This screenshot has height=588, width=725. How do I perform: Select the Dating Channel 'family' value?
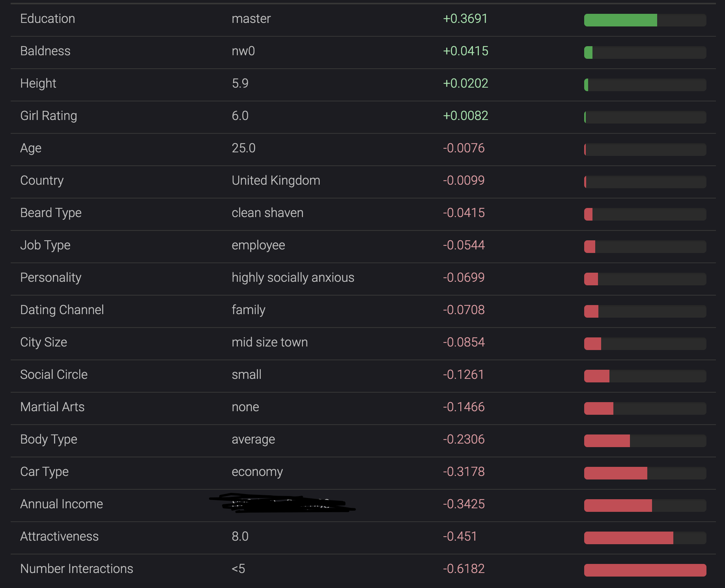tap(249, 310)
